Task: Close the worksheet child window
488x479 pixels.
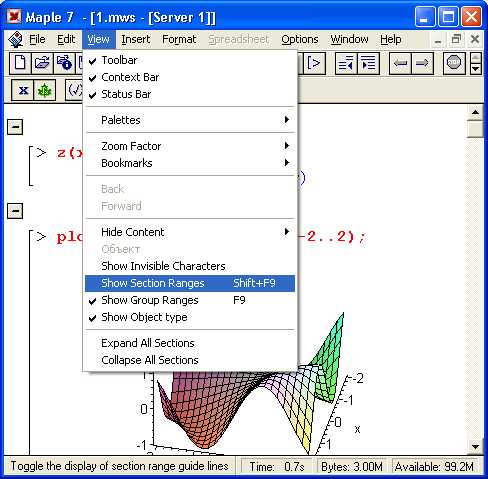Action: click(475, 39)
